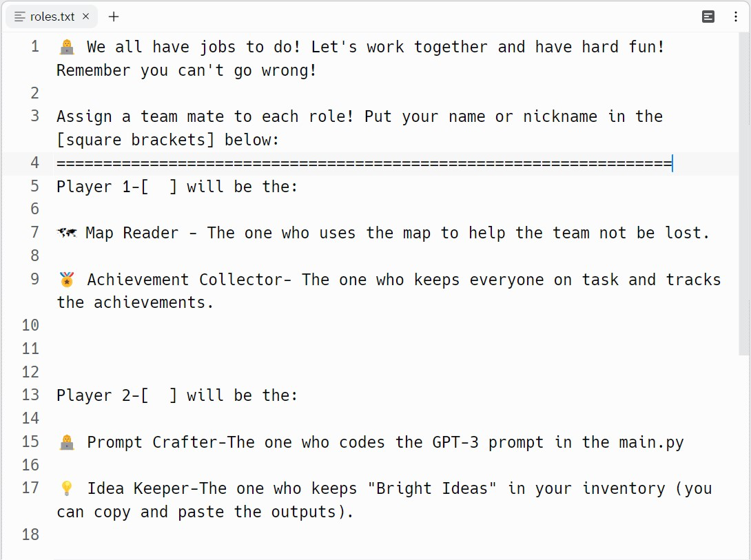Click line number 4 in the gutter
The width and height of the screenshot is (751, 560).
35,163
